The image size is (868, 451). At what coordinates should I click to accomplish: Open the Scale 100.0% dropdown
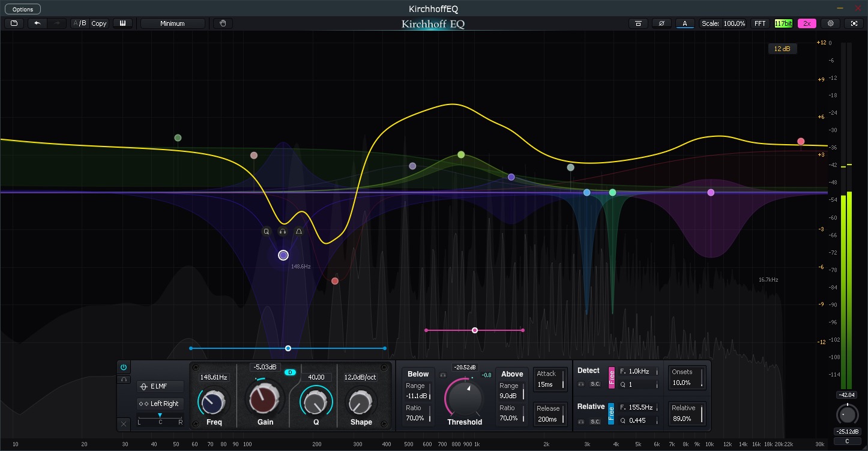[724, 23]
